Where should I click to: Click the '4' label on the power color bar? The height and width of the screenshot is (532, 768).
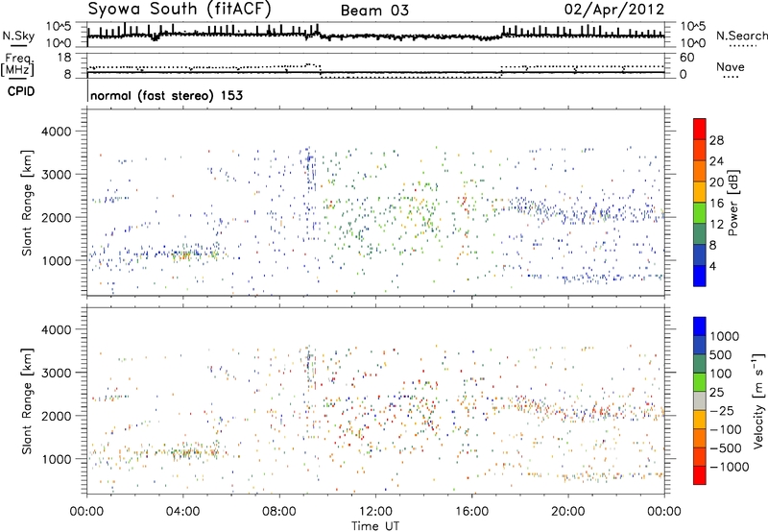tap(713, 266)
